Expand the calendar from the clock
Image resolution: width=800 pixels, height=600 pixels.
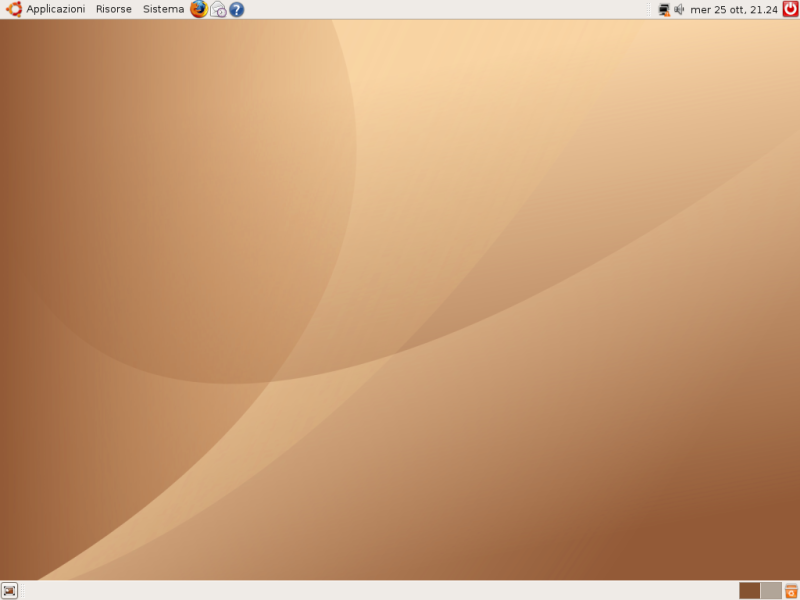coord(734,9)
